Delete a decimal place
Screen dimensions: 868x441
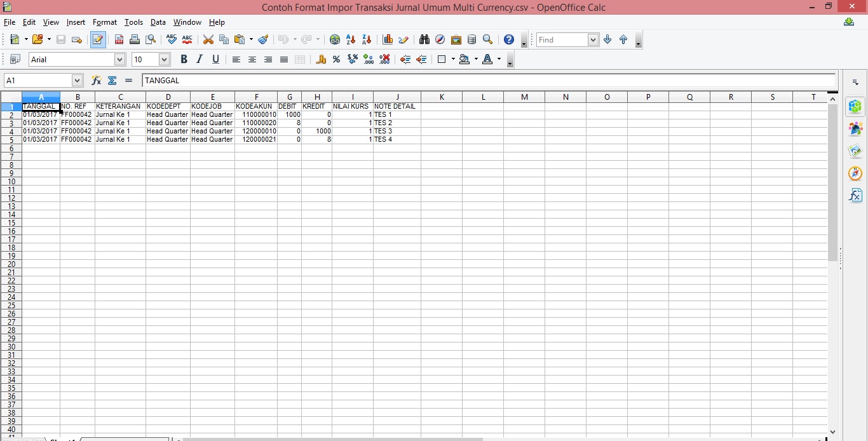pyautogui.click(x=384, y=59)
